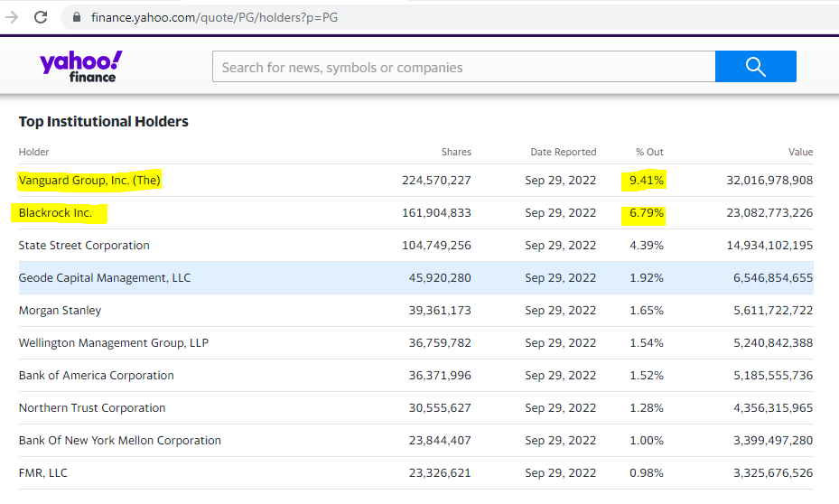This screenshot has height=504, width=839.
Task: Select Morgan Stanley holder name
Action: 60,311
